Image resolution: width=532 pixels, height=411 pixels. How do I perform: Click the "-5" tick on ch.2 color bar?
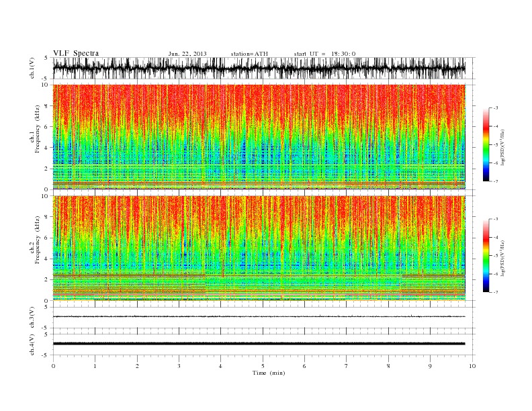point(496,256)
